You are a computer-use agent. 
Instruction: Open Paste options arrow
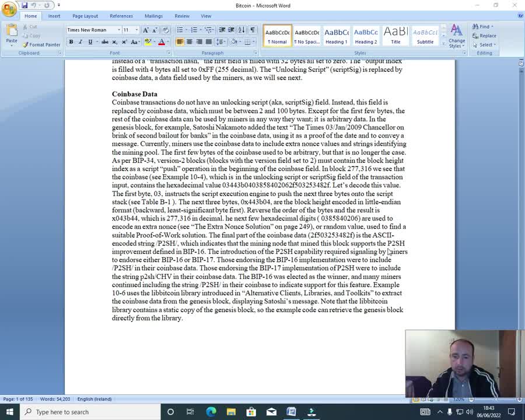pyautogui.click(x=12, y=45)
